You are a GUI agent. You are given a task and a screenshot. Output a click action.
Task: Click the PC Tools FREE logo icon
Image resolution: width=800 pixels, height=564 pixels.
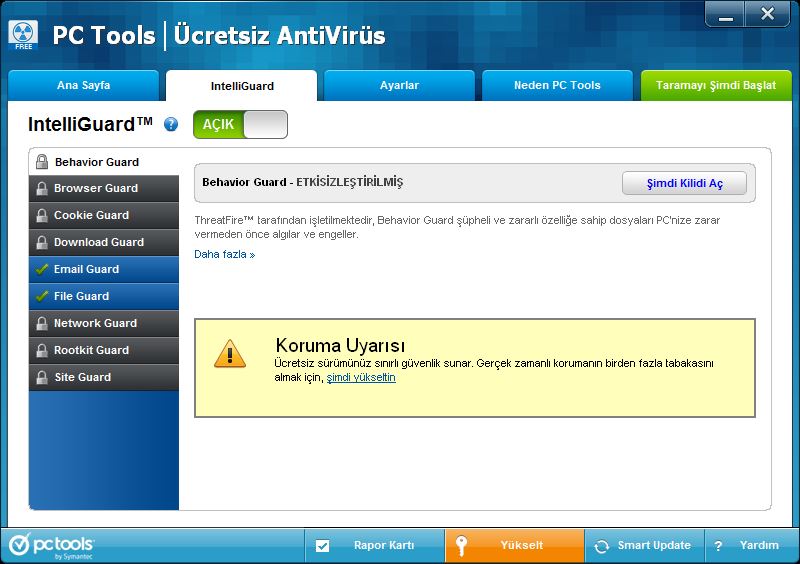[23, 35]
